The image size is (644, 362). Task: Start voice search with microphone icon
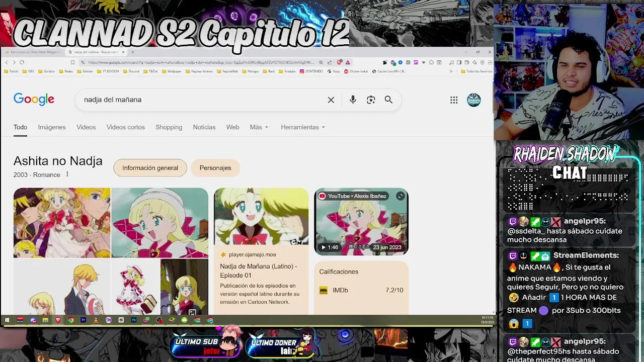pos(353,100)
